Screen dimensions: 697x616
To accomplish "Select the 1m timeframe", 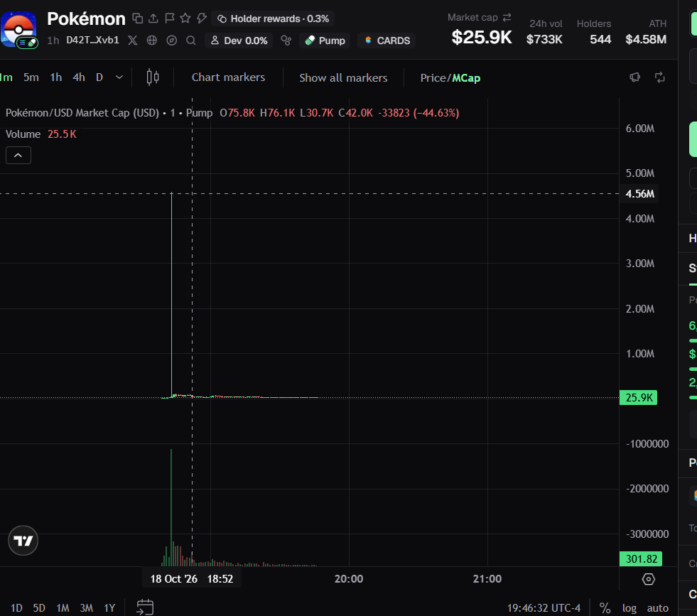I will pos(6,77).
